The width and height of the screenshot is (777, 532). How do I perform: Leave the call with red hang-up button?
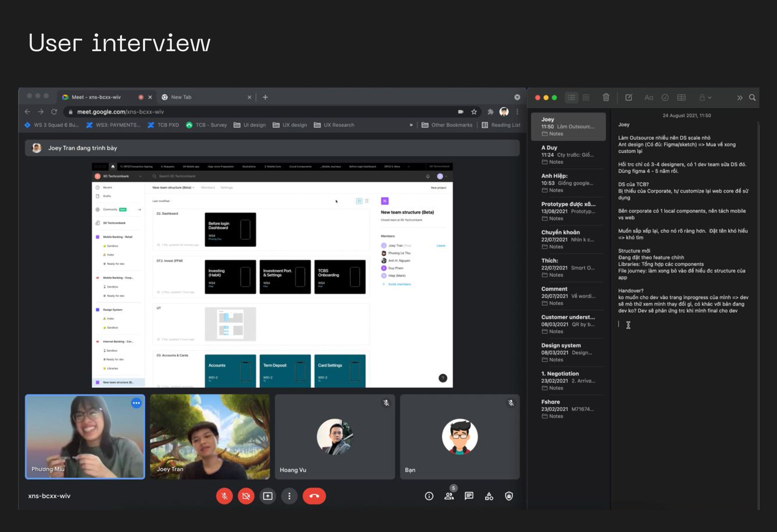click(x=314, y=496)
